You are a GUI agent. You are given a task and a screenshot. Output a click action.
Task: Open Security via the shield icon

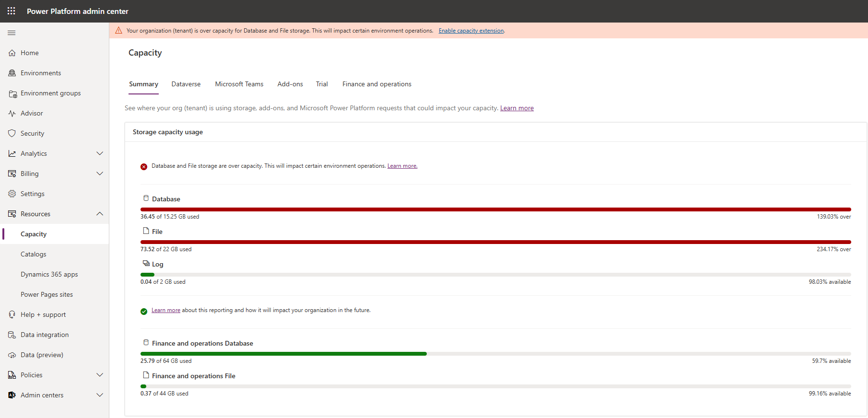[12, 133]
